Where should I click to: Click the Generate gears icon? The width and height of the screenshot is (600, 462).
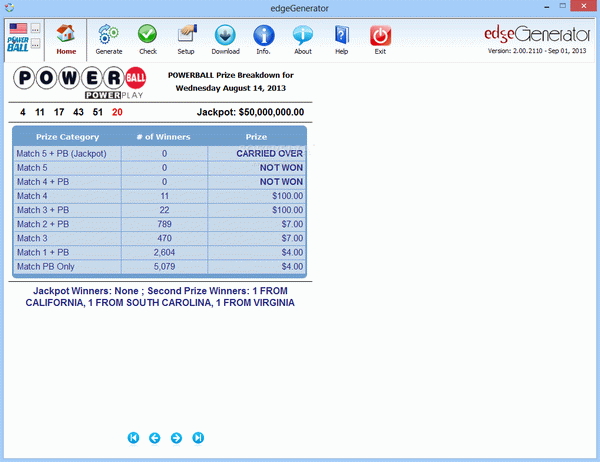click(109, 35)
